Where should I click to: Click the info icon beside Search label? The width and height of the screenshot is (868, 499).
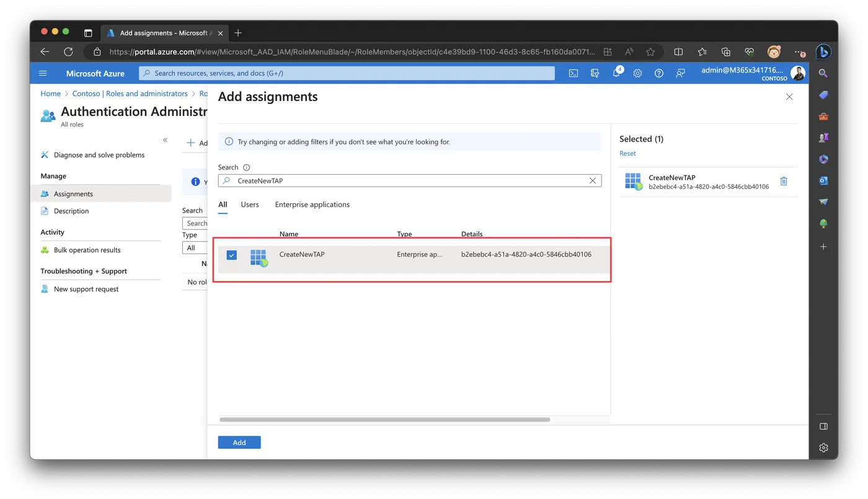(247, 167)
